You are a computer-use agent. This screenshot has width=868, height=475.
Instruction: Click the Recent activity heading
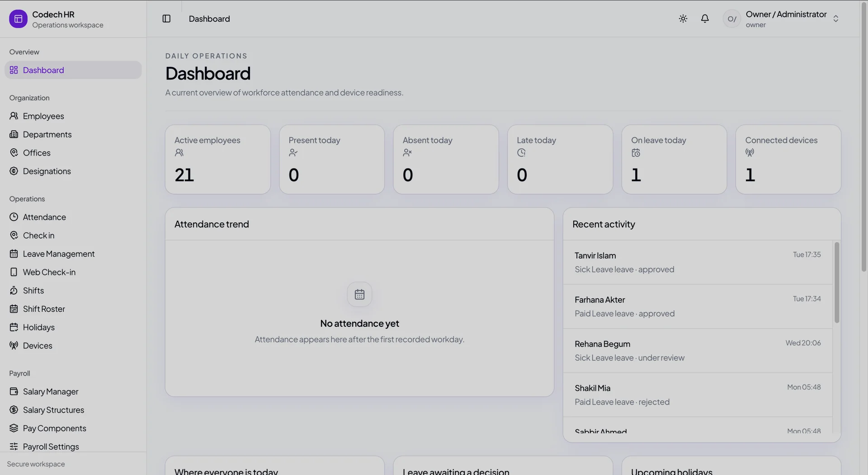[604, 224]
